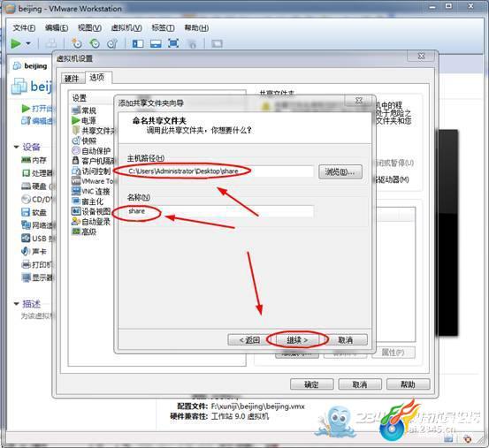Toggle the show library sidebar toolbar icon
Image resolution: width=489 pixels, height=448 pixels.
pos(138,43)
